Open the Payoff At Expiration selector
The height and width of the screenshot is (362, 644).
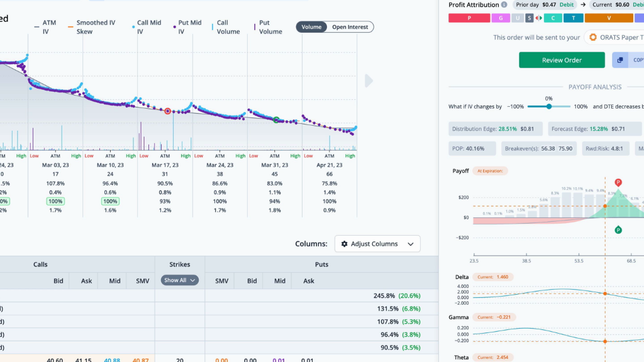(x=491, y=171)
